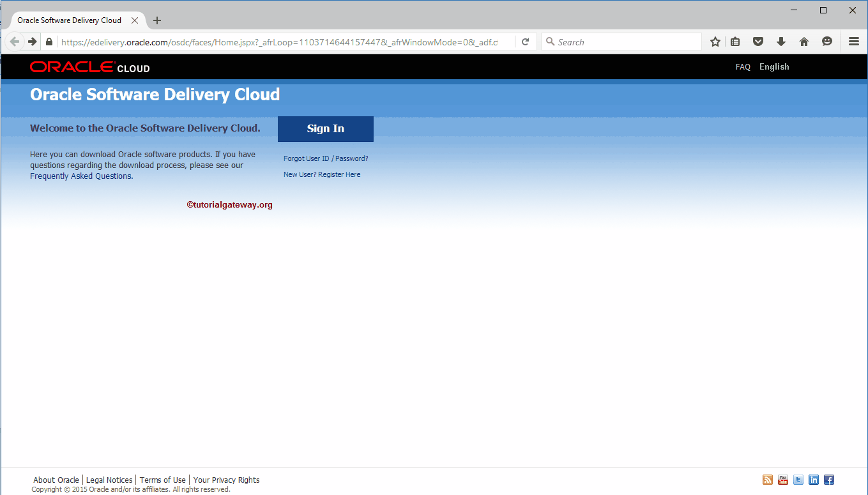Click the browser forward arrow button
Image resolution: width=868 pixels, height=495 pixels.
pos(33,42)
